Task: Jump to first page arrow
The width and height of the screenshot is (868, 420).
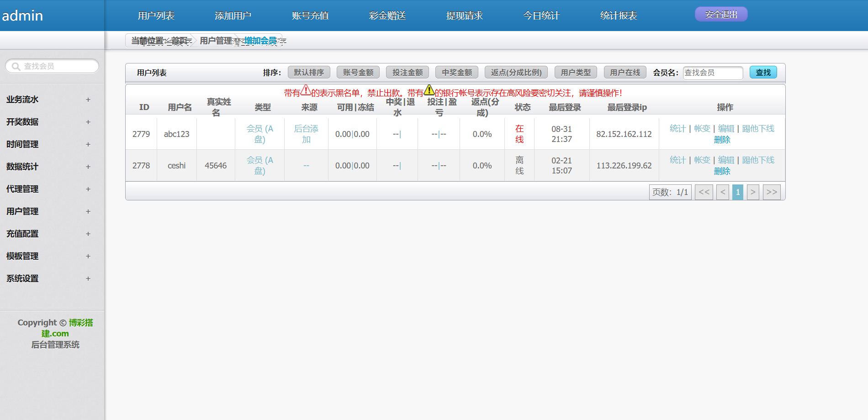Action: coord(704,192)
